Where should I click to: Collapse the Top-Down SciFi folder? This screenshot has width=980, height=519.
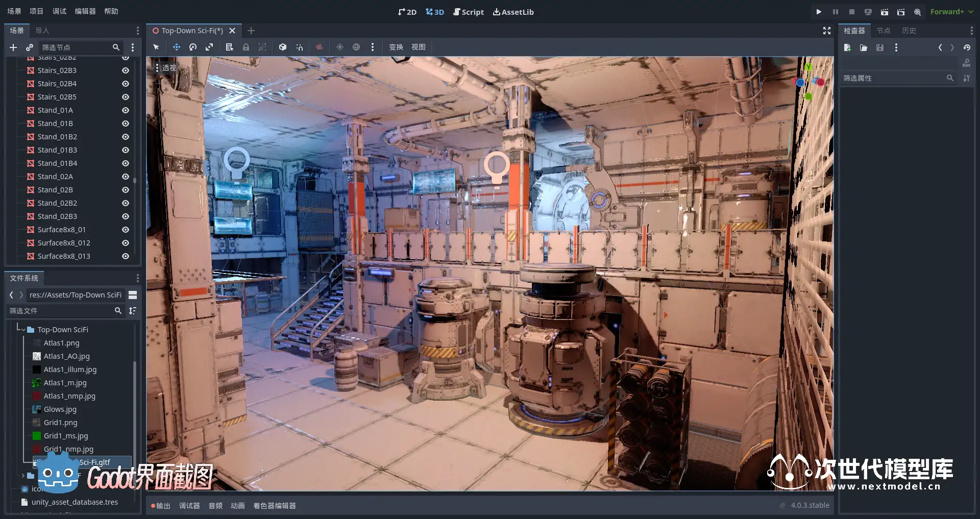(x=23, y=330)
